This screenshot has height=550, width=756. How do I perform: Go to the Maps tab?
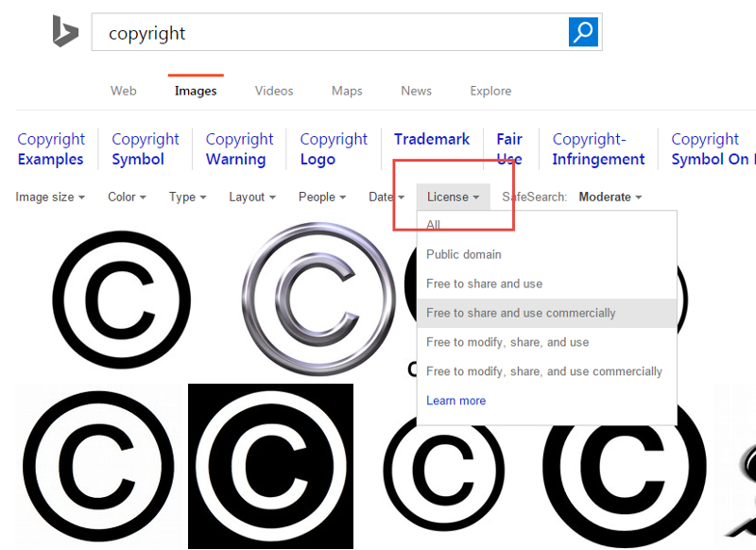347,91
